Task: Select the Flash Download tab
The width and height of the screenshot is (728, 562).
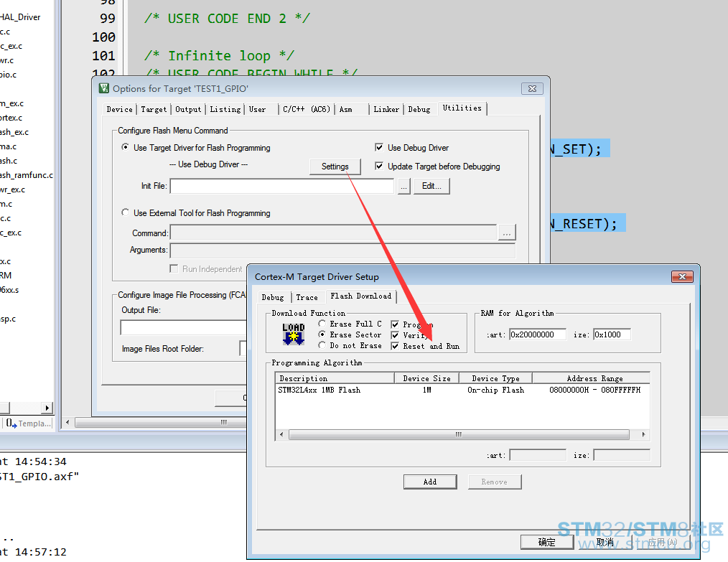Action: click(360, 296)
